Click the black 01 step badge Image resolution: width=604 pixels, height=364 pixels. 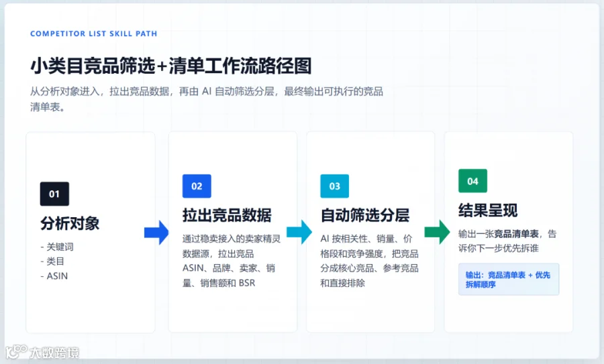coord(54,194)
